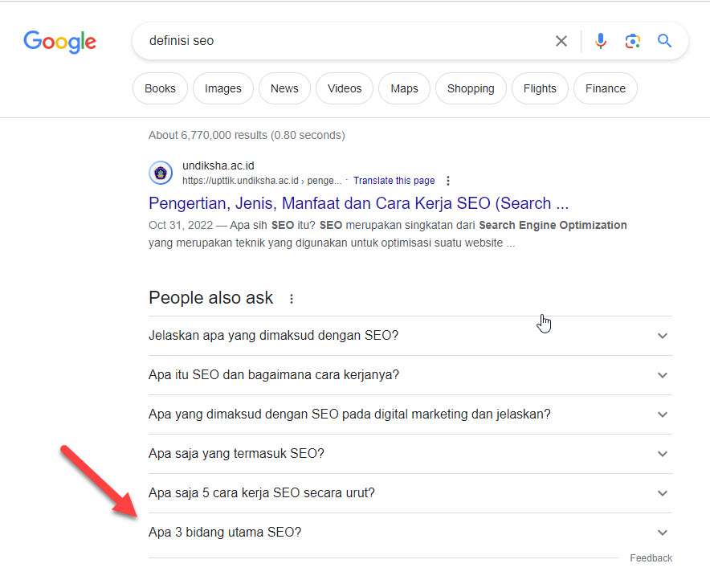Switch to the Finance filter
Viewport: 710px width, 588px height.
point(605,88)
